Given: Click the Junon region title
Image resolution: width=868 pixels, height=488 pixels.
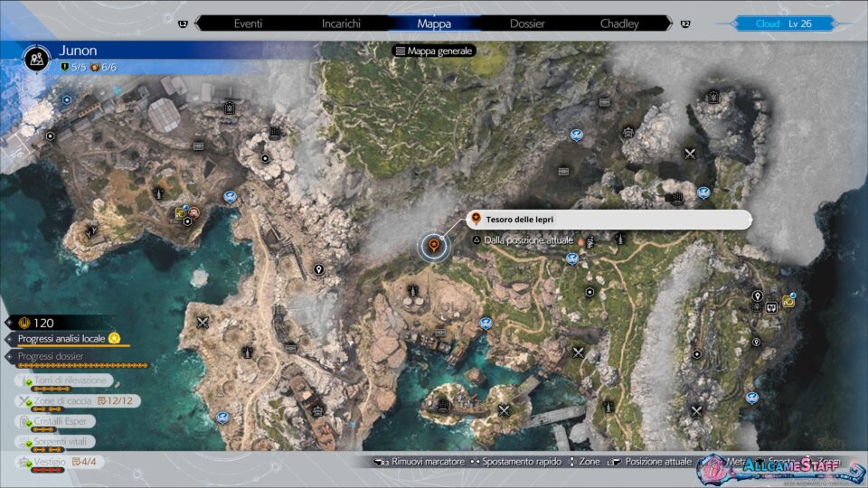Looking at the screenshot, I should click(78, 51).
